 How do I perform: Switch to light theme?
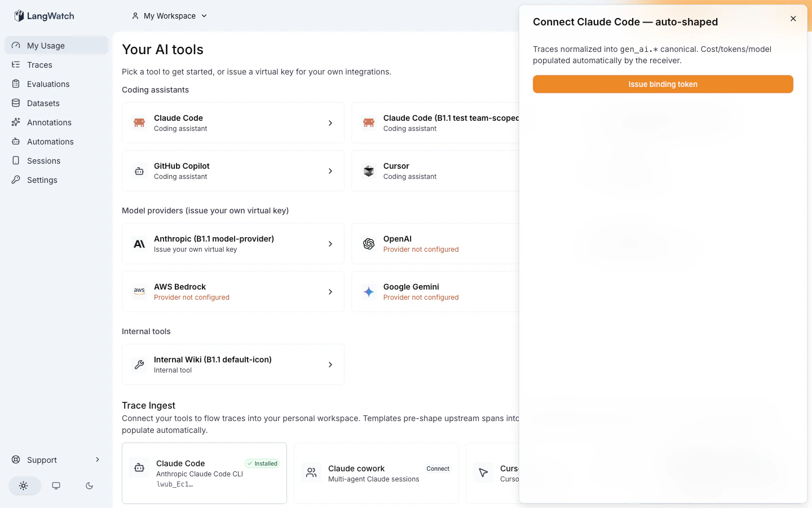pos(24,485)
